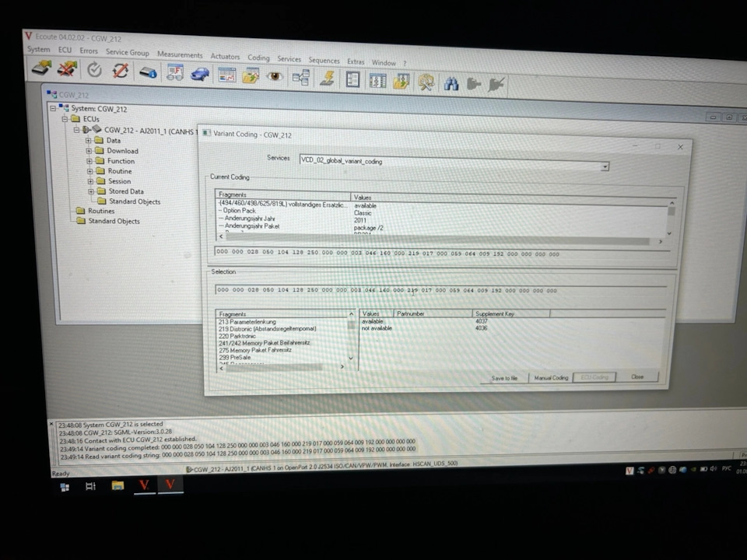Viewport: 747px width, 560px height.
Task: Expand the Routine folder node
Action: coord(89,171)
